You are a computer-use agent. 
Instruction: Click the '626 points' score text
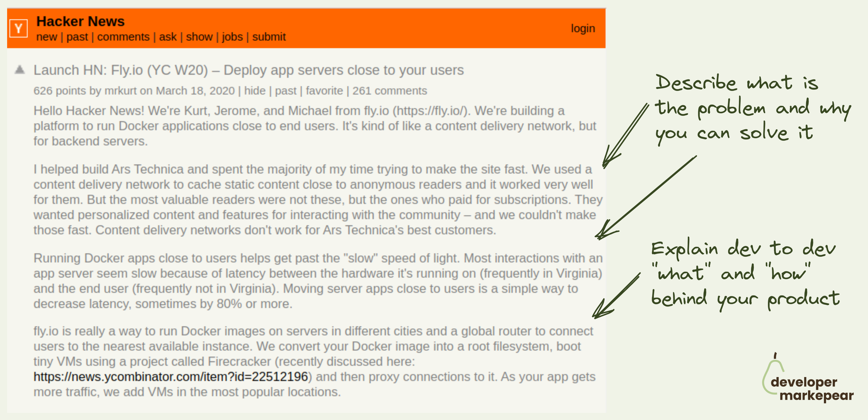tap(60, 91)
